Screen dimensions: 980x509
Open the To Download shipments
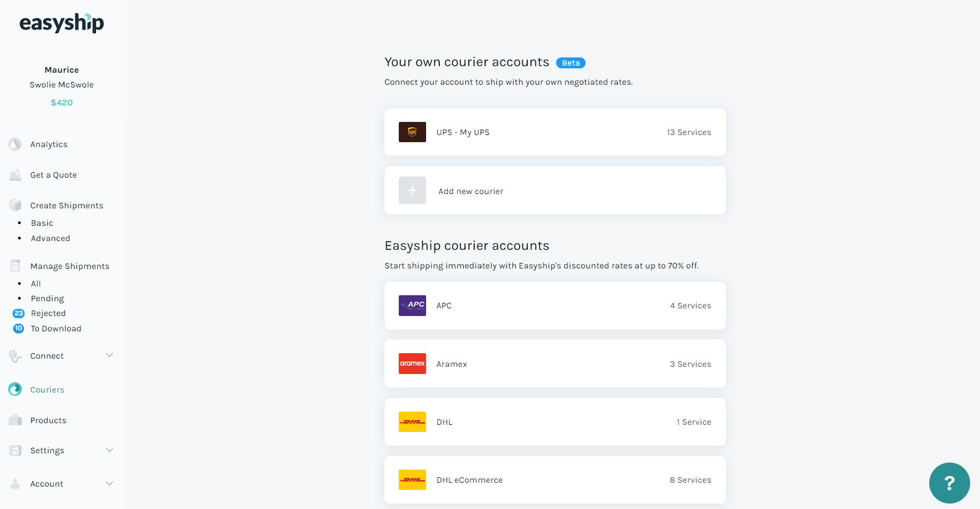[56, 329]
